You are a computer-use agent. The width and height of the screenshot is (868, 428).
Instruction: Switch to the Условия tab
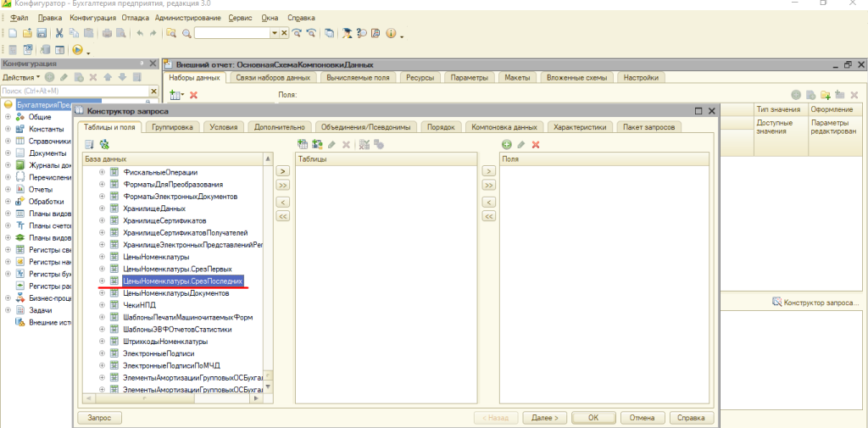223,127
